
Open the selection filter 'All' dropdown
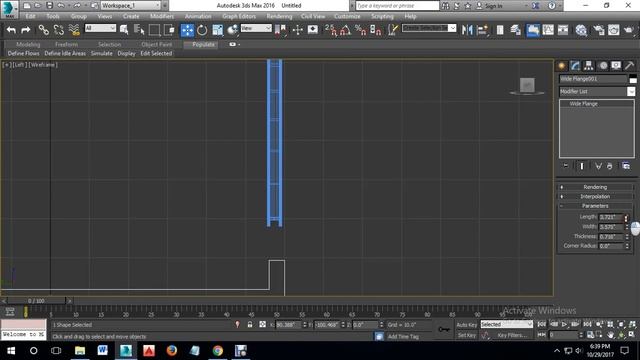(x=100, y=28)
